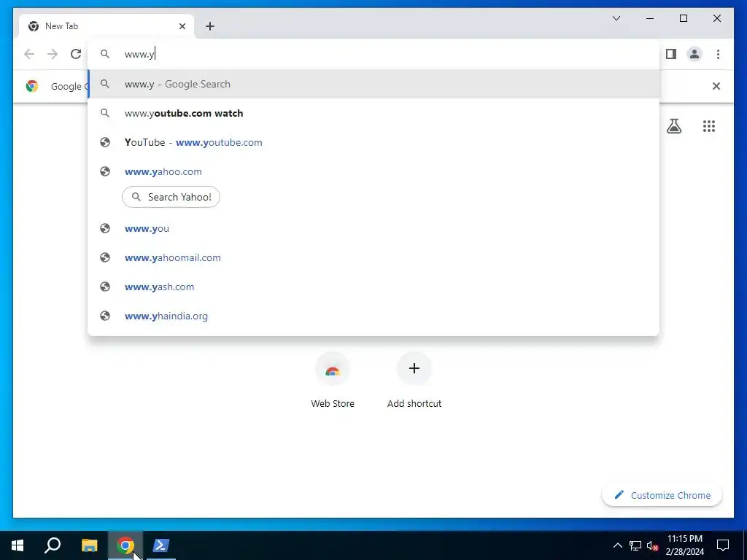Open PowerShell from the taskbar
747x560 pixels.
coord(161,545)
